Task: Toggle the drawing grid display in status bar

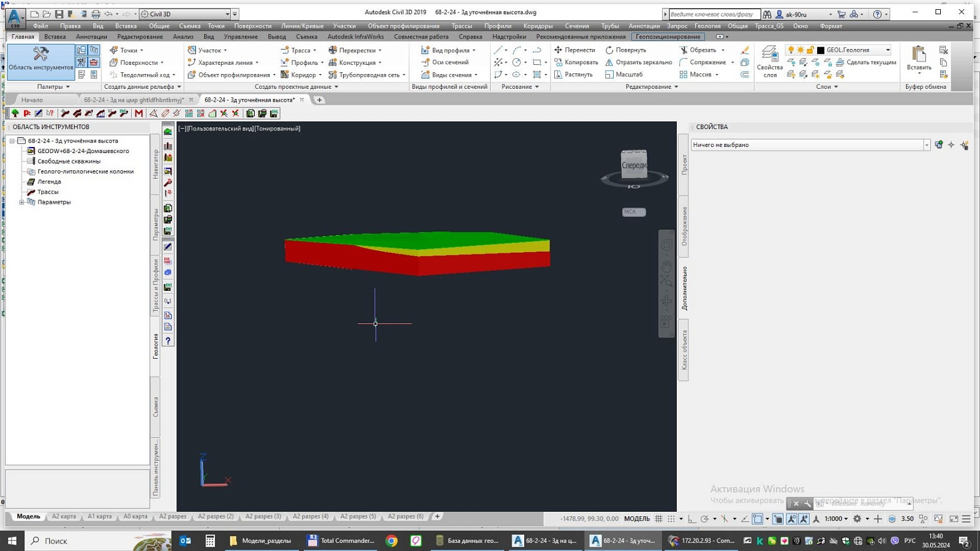Action: (658, 519)
